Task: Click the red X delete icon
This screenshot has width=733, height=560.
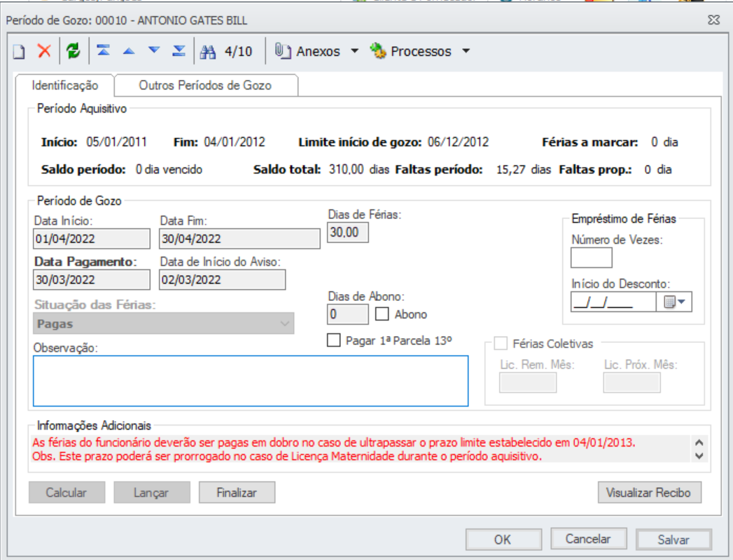Action: [44, 50]
